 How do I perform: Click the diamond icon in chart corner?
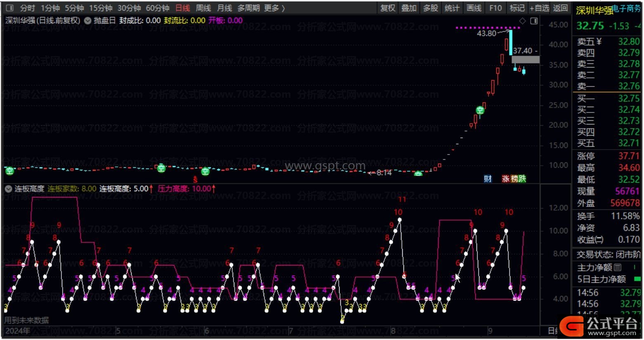pyautogui.click(x=523, y=21)
